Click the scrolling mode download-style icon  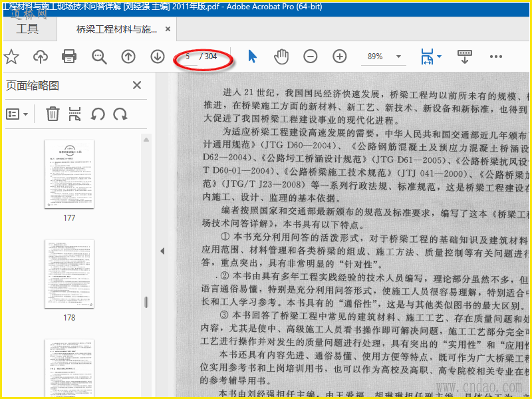pos(465,57)
